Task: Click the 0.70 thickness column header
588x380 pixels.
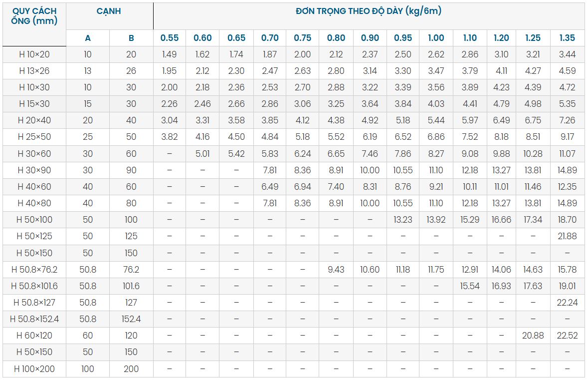Action: pos(270,38)
